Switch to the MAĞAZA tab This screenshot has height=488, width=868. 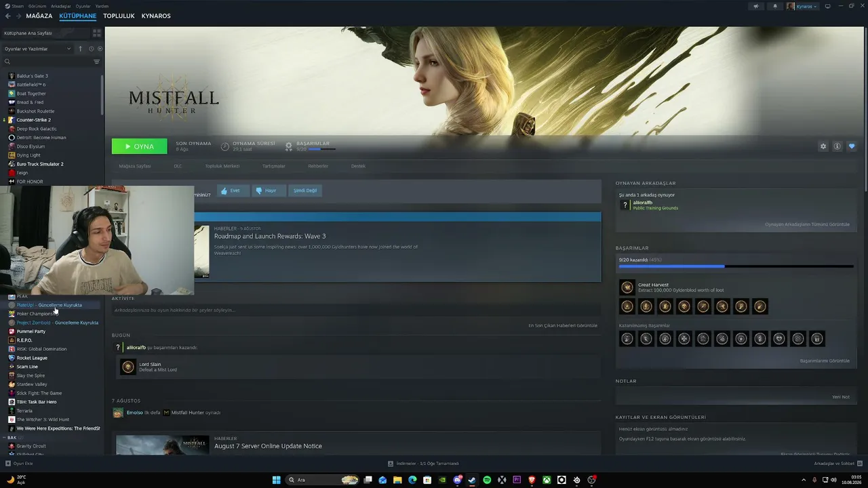tap(39, 16)
